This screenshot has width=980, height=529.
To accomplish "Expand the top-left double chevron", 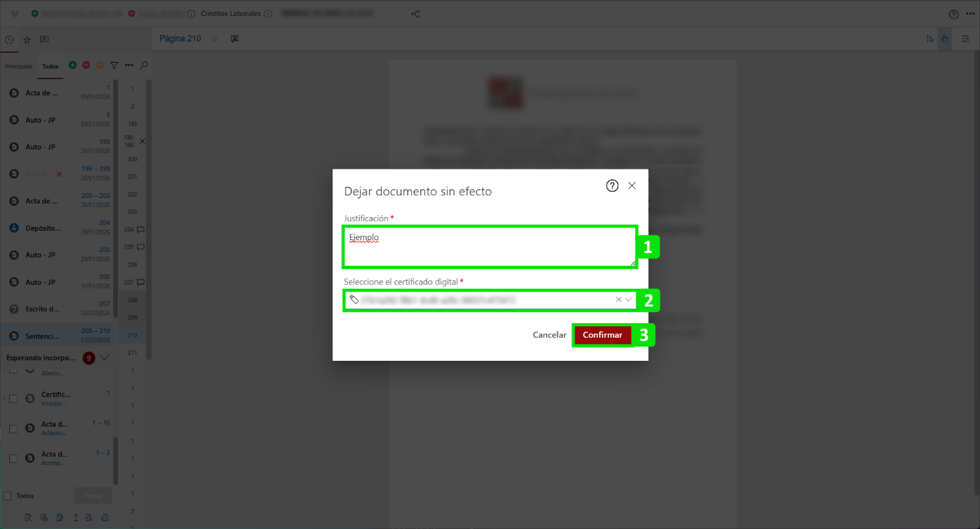I will point(14,14).
